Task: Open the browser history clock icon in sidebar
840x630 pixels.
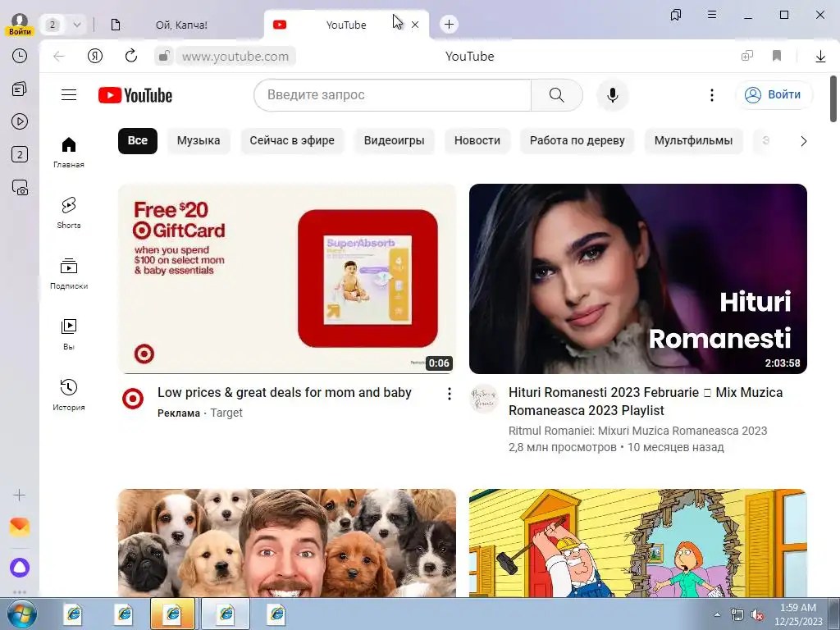Action: pos(20,56)
